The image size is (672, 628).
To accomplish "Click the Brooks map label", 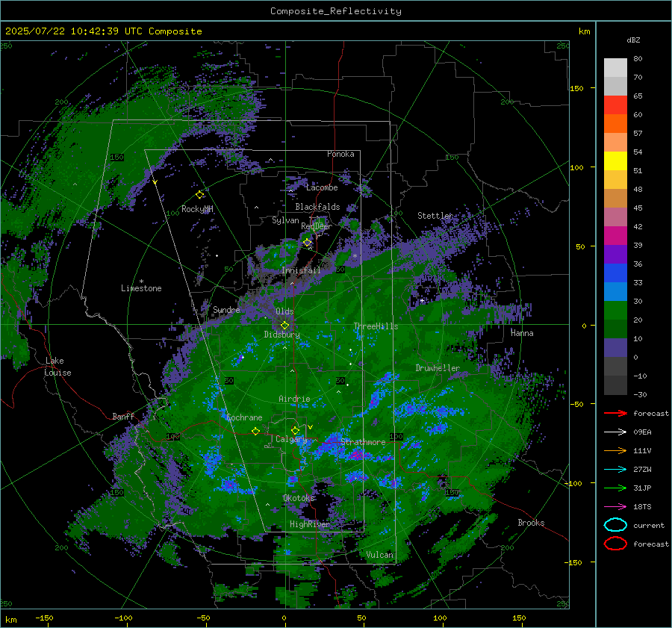I will pyautogui.click(x=531, y=523).
